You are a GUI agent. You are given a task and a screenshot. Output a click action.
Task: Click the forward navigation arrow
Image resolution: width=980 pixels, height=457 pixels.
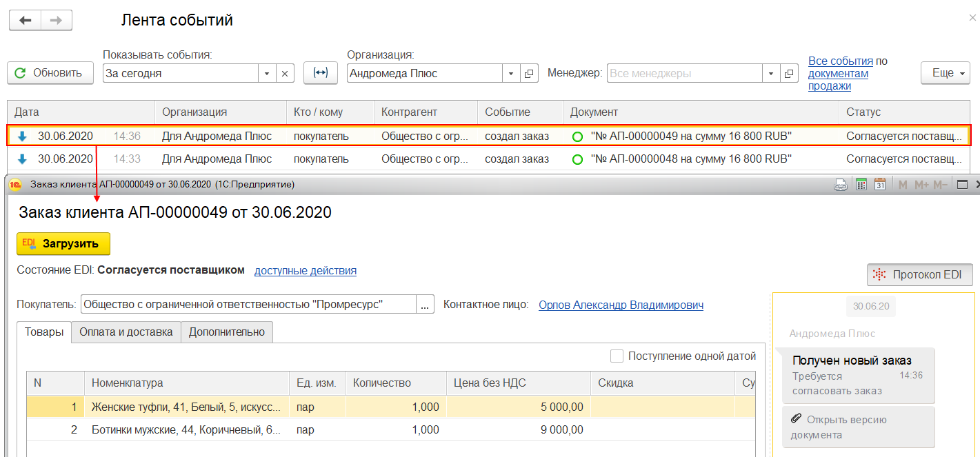tap(57, 21)
